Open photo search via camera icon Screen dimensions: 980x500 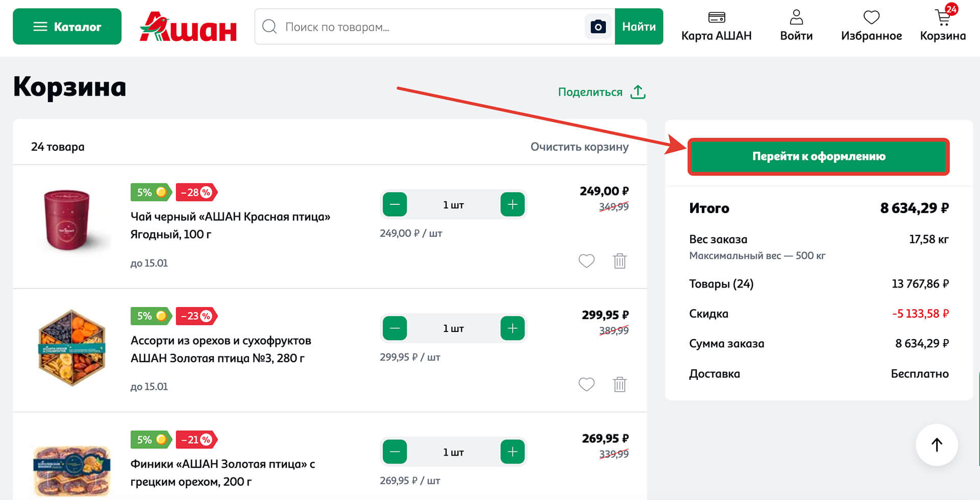coord(598,26)
